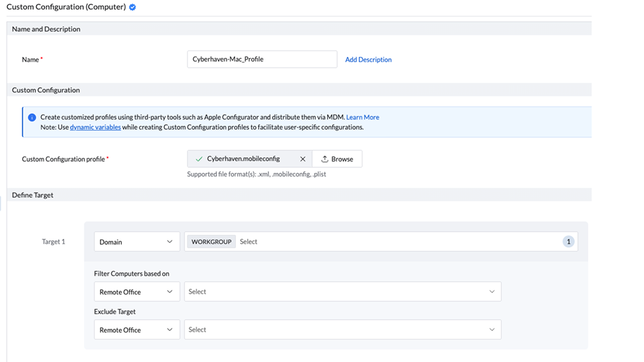Expand the Remote Office dropdown under Exclude Target
Screen dimensions: 644x362
[136, 330]
